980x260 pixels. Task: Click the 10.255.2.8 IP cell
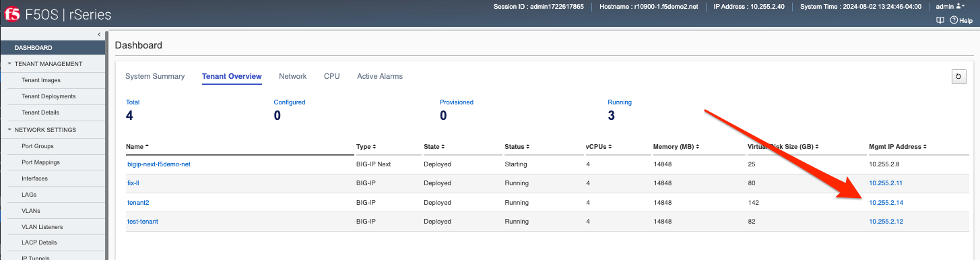pyautogui.click(x=884, y=164)
